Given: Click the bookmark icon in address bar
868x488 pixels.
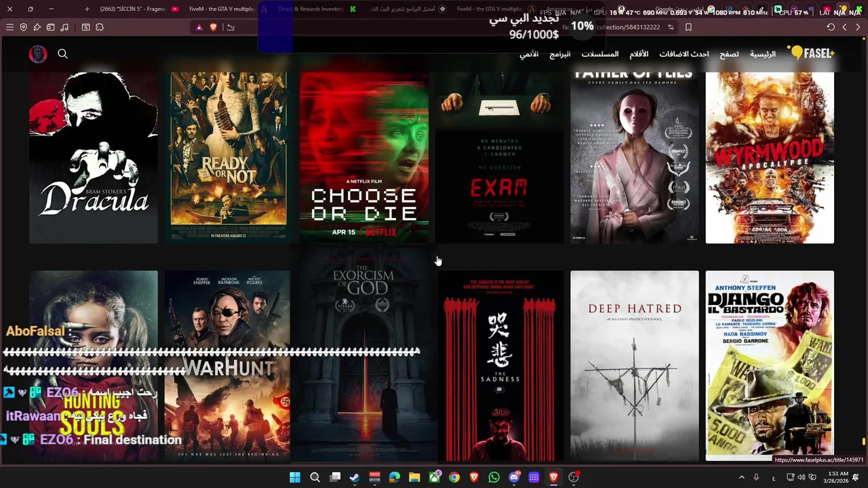Looking at the screenshot, I should coord(688,27).
